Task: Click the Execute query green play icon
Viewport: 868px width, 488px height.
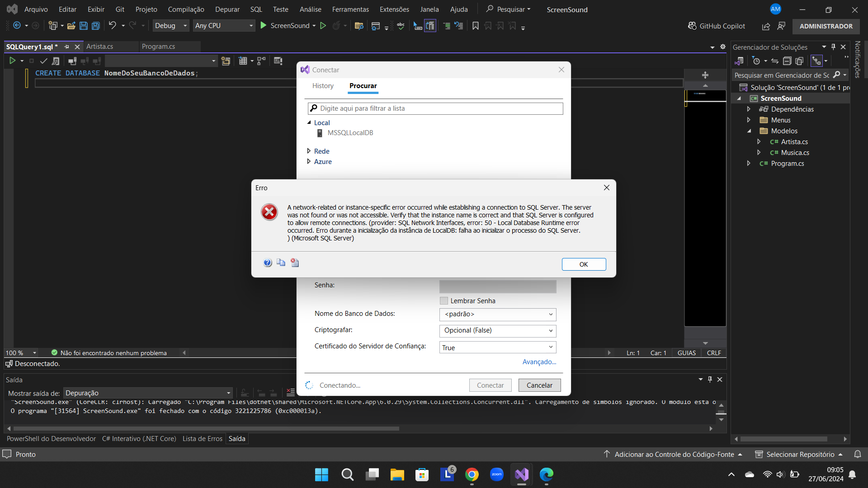Action: coord(12,61)
